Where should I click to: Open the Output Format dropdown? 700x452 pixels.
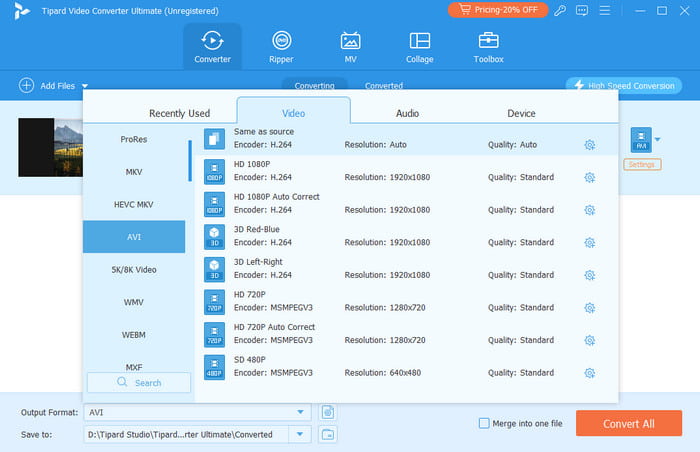(x=300, y=412)
